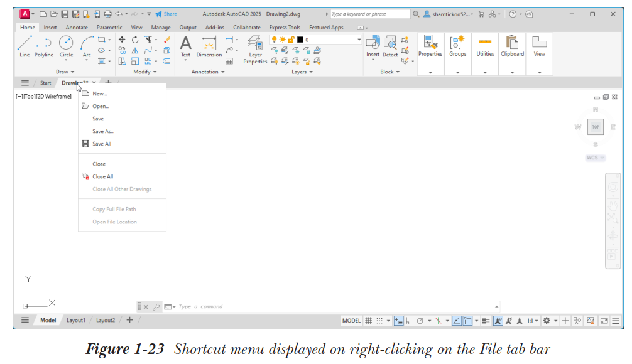Click the Text annotation tool
Image resolution: width=632 pixels, height=364 pixels.
coord(185,46)
